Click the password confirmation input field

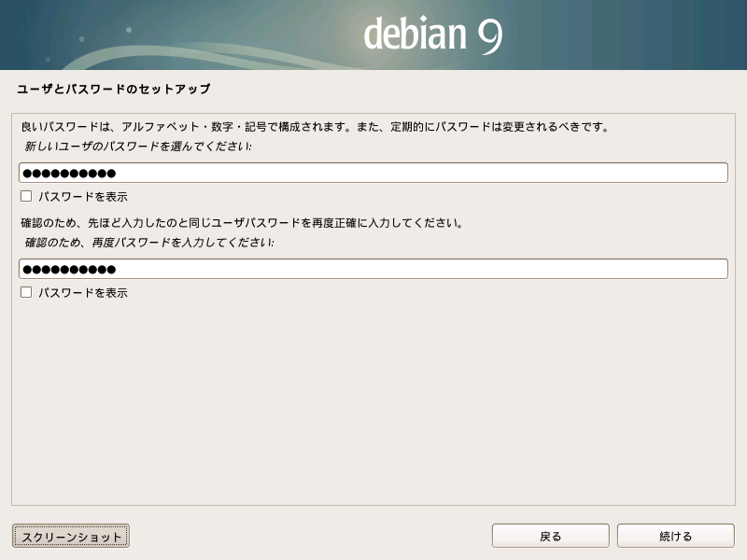pyautogui.click(x=373, y=269)
